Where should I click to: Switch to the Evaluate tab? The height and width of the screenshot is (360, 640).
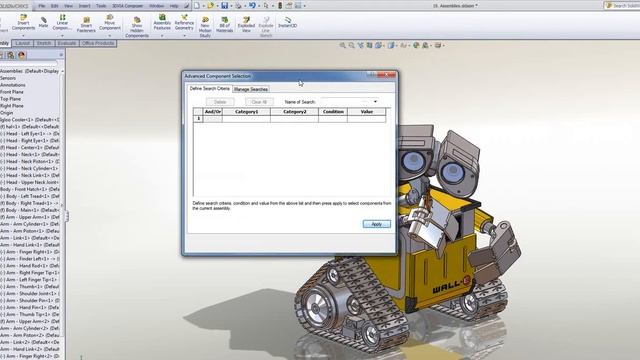pyautogui.click(x=67, y=43)
